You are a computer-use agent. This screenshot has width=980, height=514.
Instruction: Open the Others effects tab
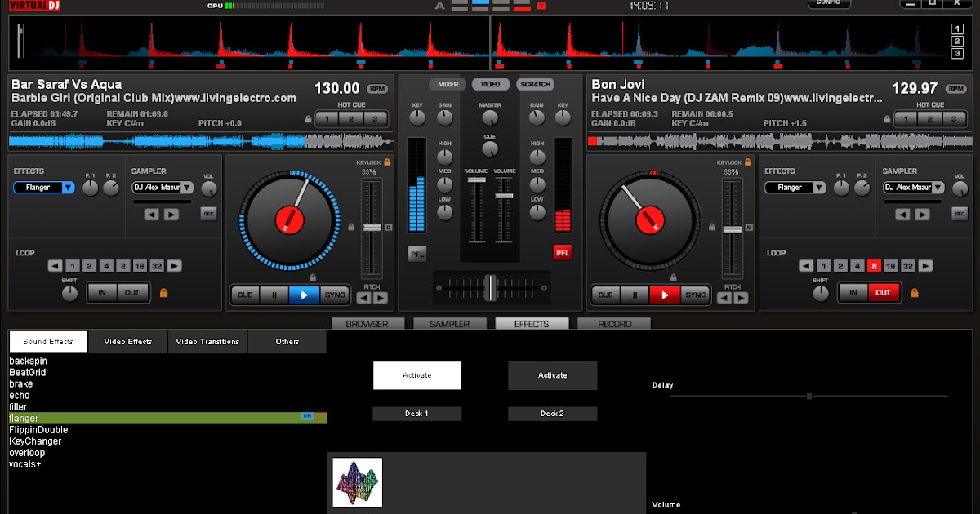tap(287, 342)
